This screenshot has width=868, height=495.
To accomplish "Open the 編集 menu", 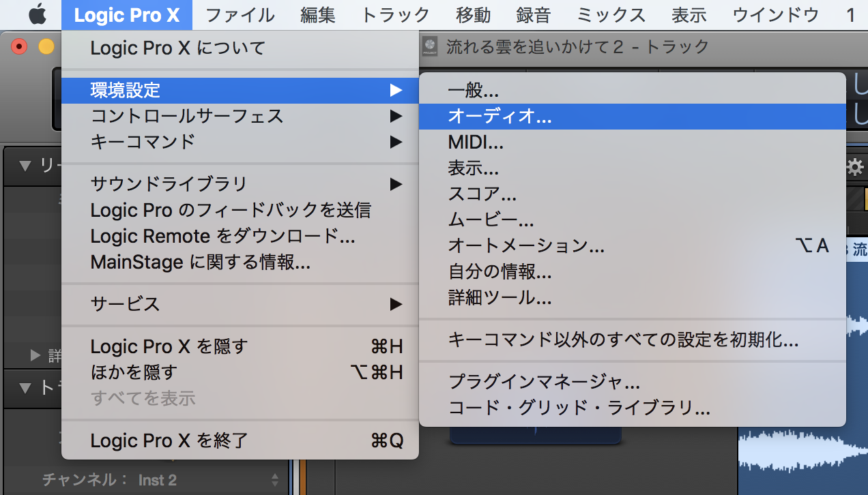I will pyautogui.click(x=317, y=14).
